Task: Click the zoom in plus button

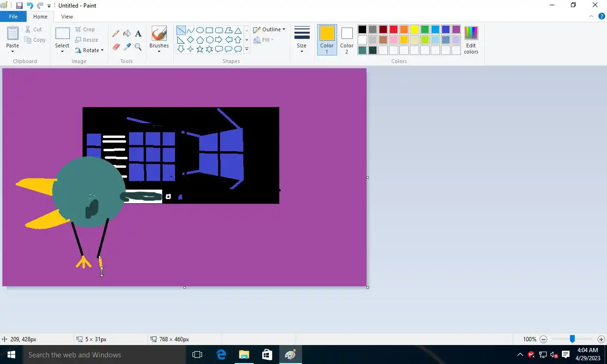Action: pyautogui.click(x=601, y=339)
